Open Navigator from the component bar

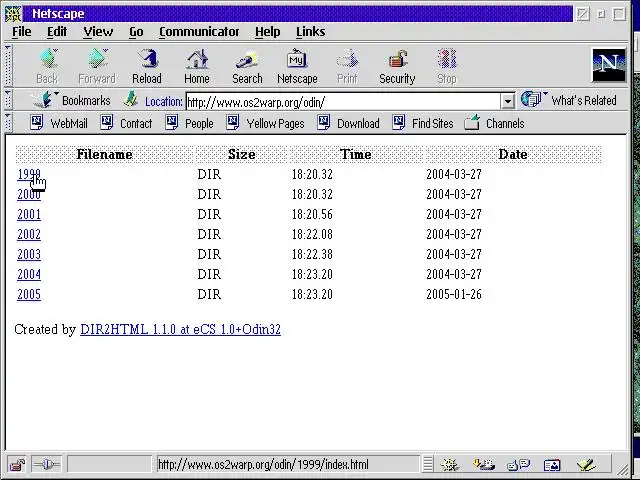pos(449,464)
